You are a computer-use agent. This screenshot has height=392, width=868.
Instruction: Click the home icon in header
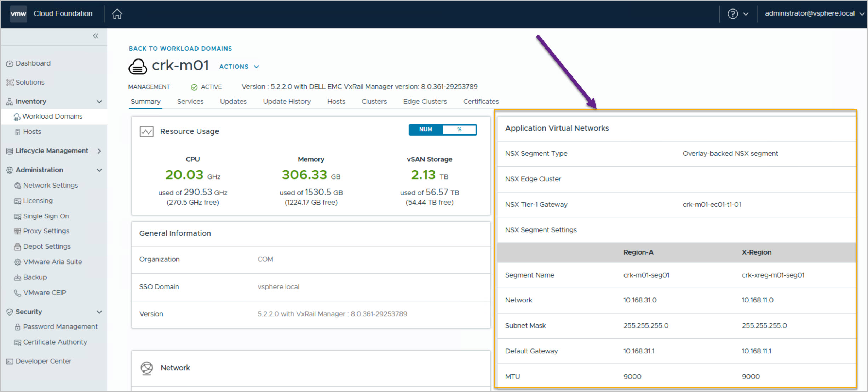[x=117, y=14]
